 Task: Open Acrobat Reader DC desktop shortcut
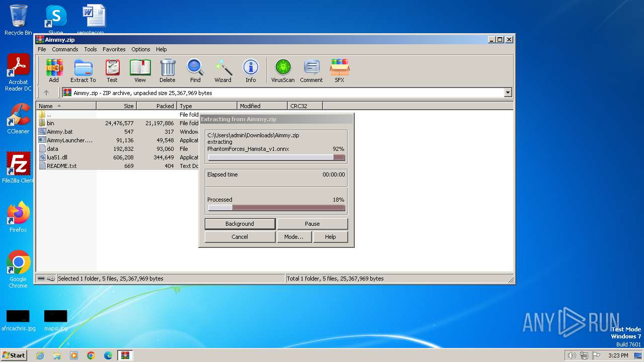pyautogui.click(x=18, y=72)
